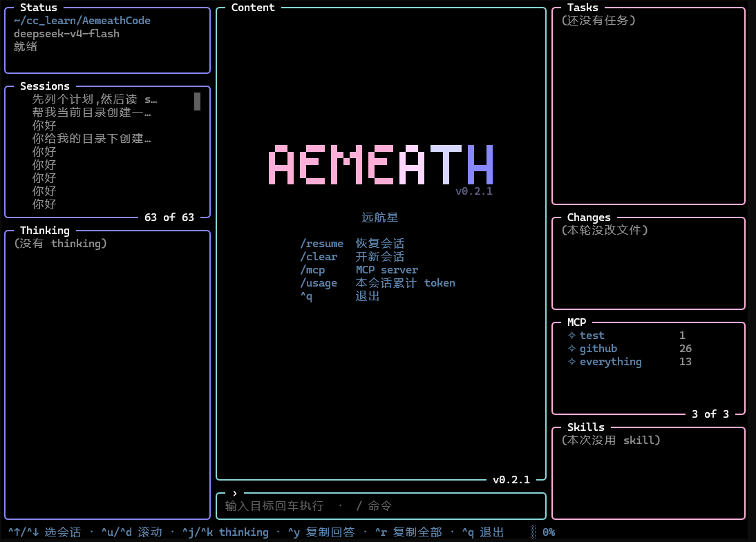Click the Skills panel title
This screenshot has width=756, height=542.
coord(586,427)
